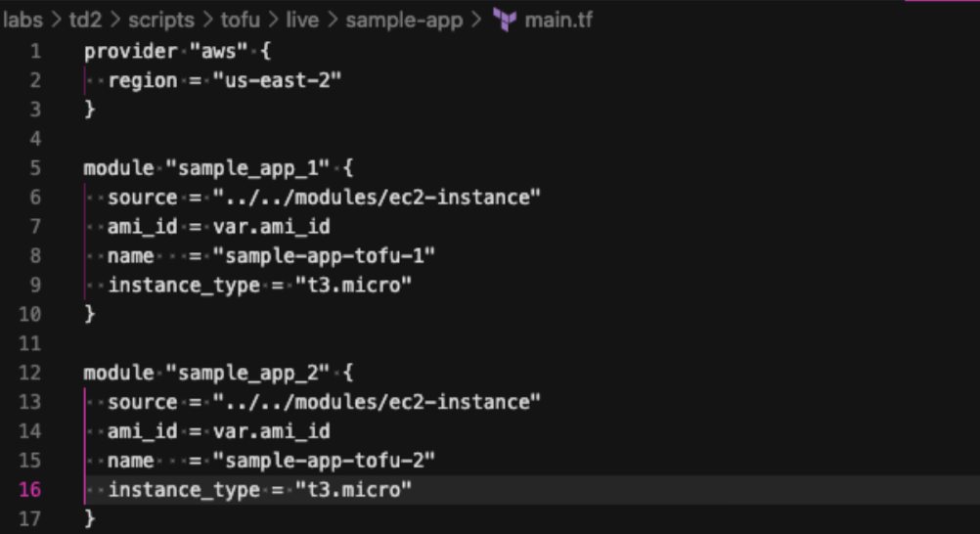Click line number 17 in the gutter
Screen dimensions: 980x534
[x=29, y=518]
